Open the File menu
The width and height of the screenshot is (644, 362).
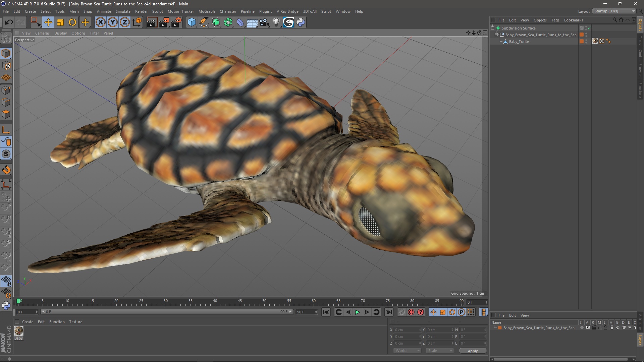coord(6,11)
